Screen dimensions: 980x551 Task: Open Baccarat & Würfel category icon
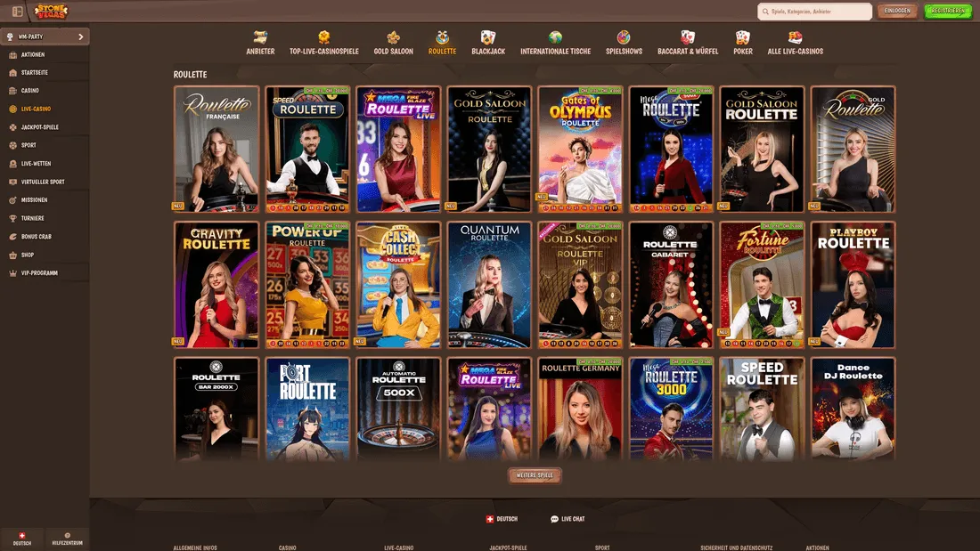point(688,37)
